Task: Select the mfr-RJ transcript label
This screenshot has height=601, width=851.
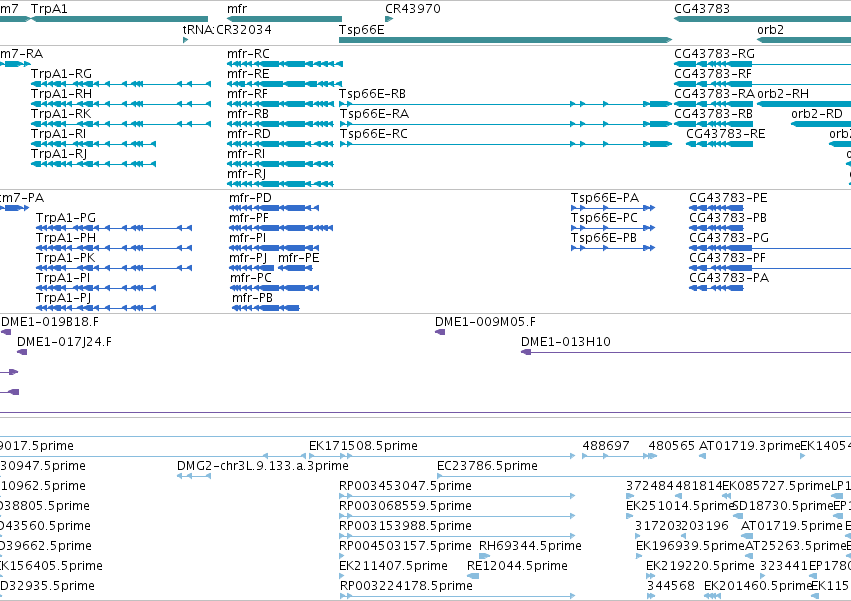Action: pyautogui.click(x=246, y=174)
